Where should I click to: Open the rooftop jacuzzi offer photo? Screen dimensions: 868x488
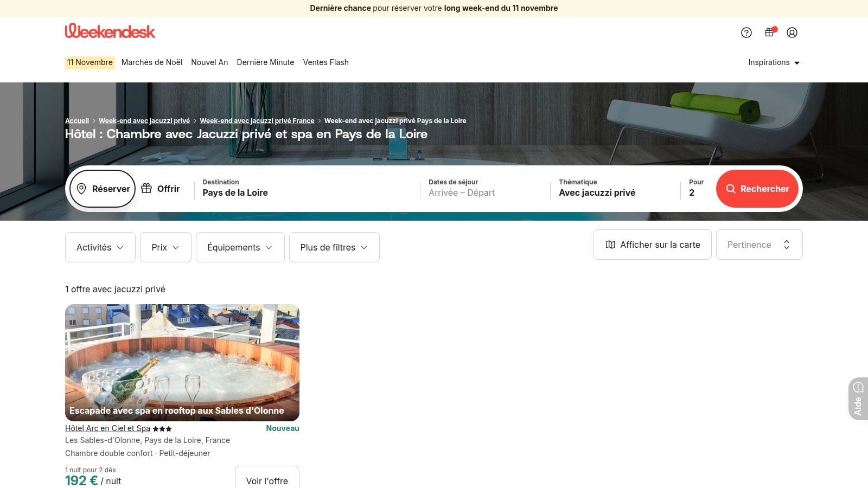point(182,362)
